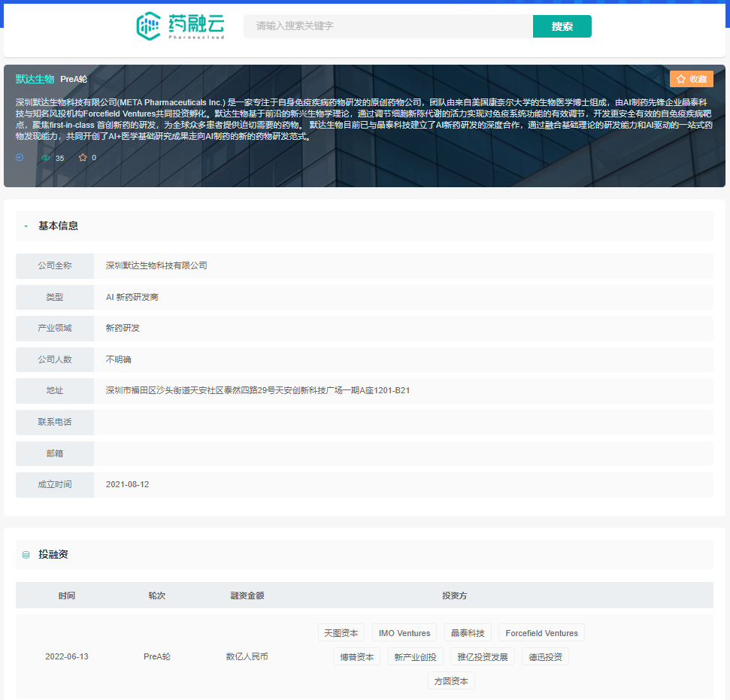This screenshot has width=730, height=700.
Task: Click the orange 收藏 favorite button
Action: pos(692,79)
